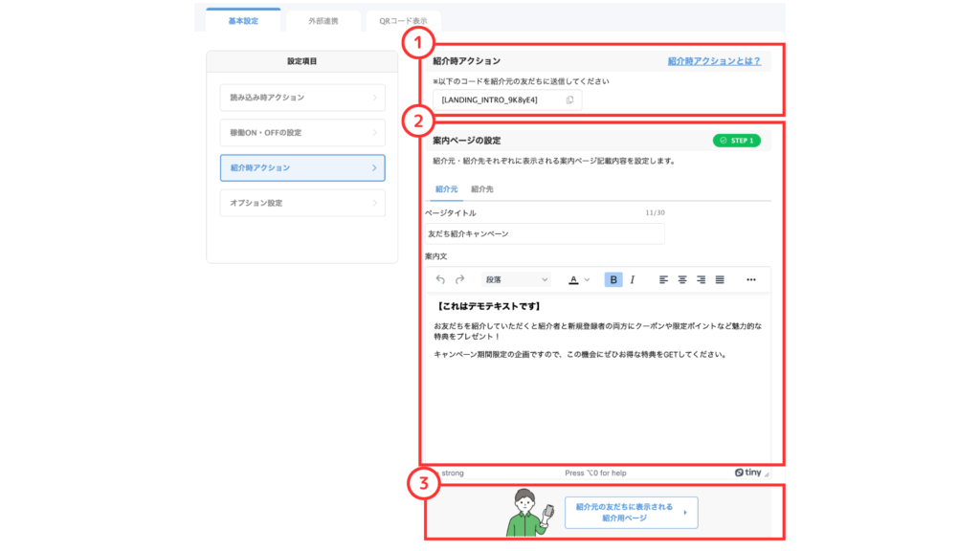The image size is (980, 551).
Task: Click the text color A button
Action: click(x=573, y=279)
